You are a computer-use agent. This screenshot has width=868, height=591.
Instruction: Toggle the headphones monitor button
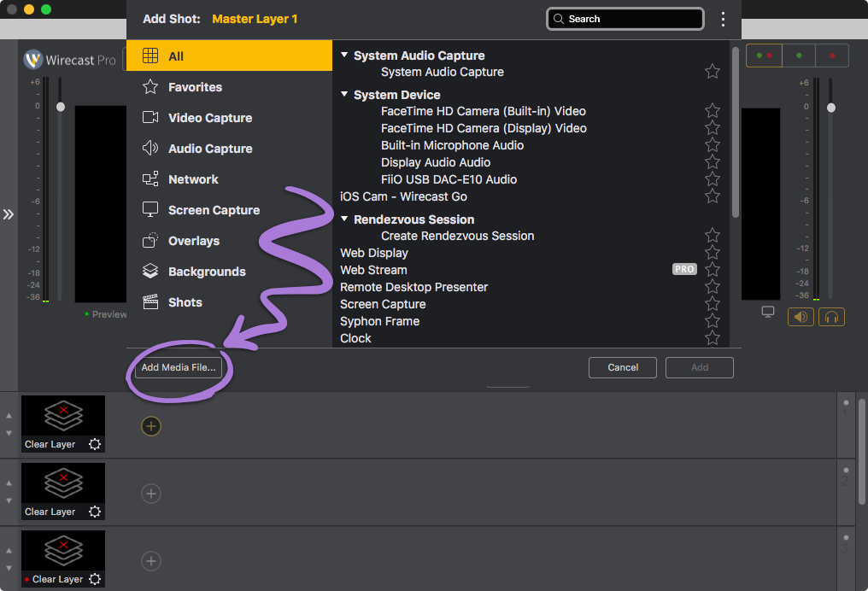831,317
